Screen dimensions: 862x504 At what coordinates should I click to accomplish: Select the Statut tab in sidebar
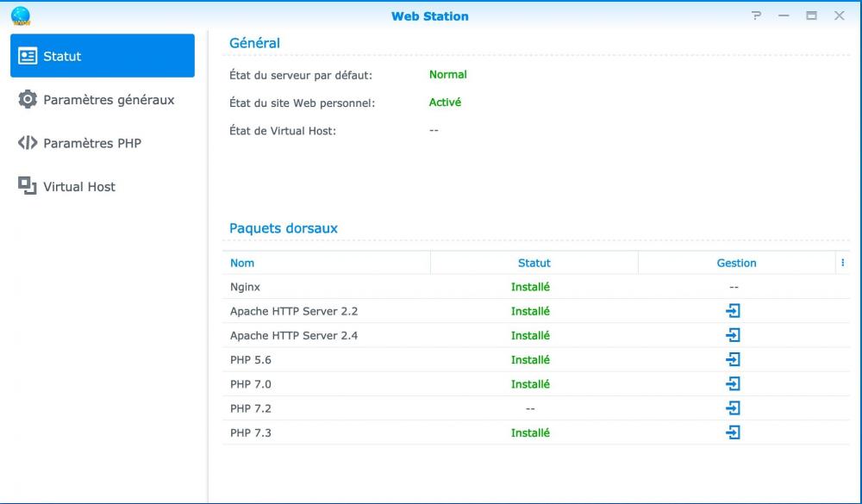click(x=103, y=56)
